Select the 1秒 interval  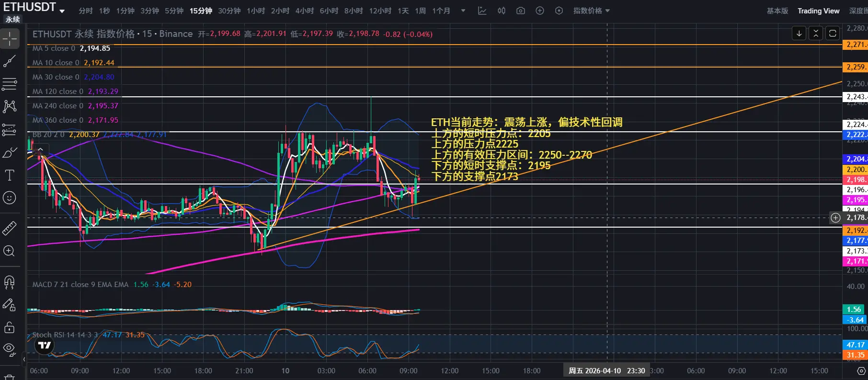[104, 11]
